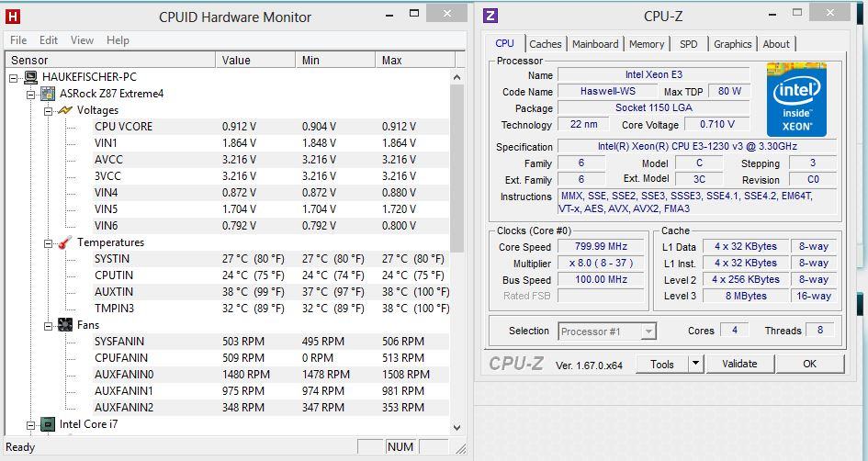868x461 pixels.
Task: Collapse the Voltages group
Action: [48, 111]
